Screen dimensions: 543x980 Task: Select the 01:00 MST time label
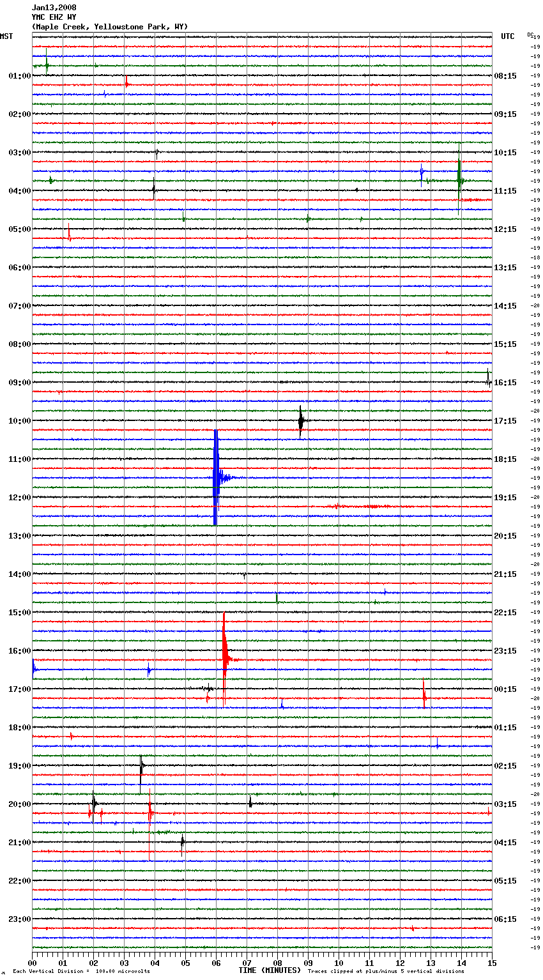click(19, 76)
